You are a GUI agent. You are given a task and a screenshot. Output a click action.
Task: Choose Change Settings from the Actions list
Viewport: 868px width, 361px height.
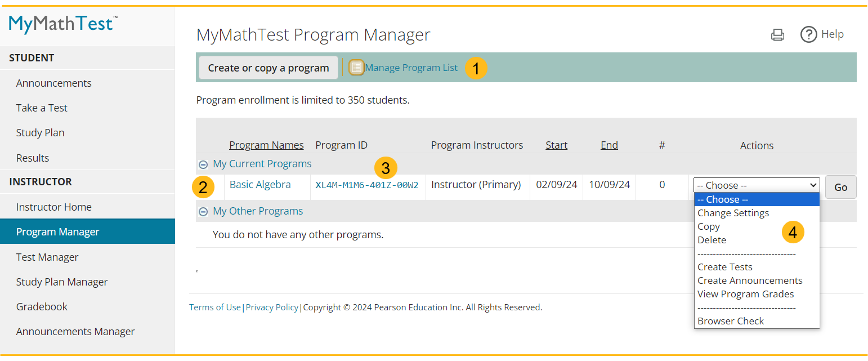(x=733, y=213)
